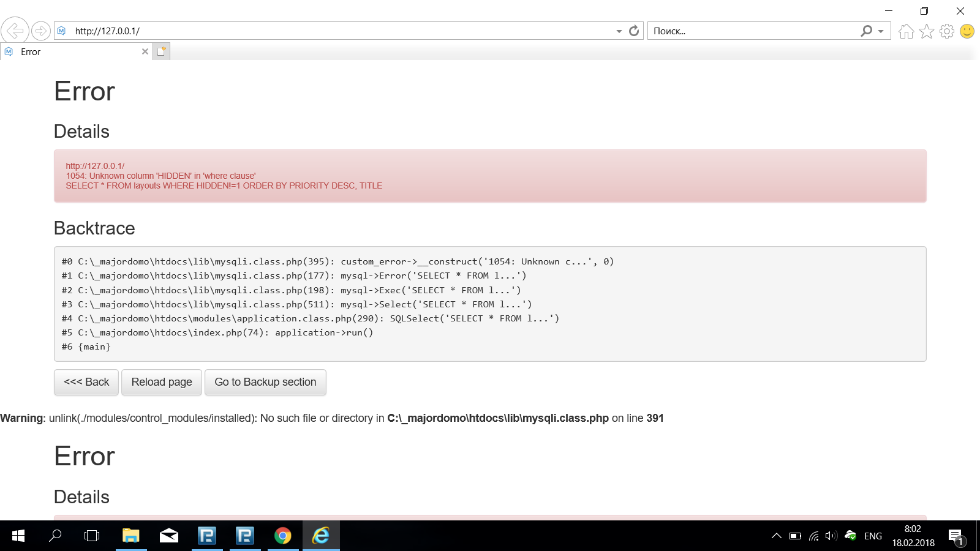The image size is (980, 551).
Task: Click the <<< Back button
Action: click(86, 382)
